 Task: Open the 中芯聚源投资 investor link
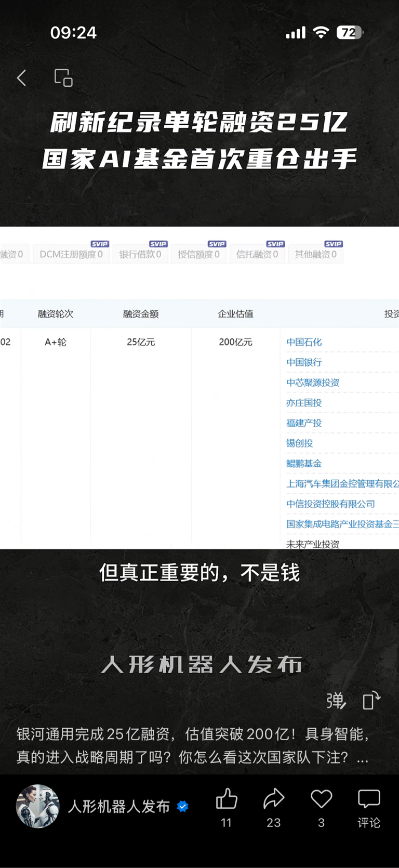click(313, 383)
